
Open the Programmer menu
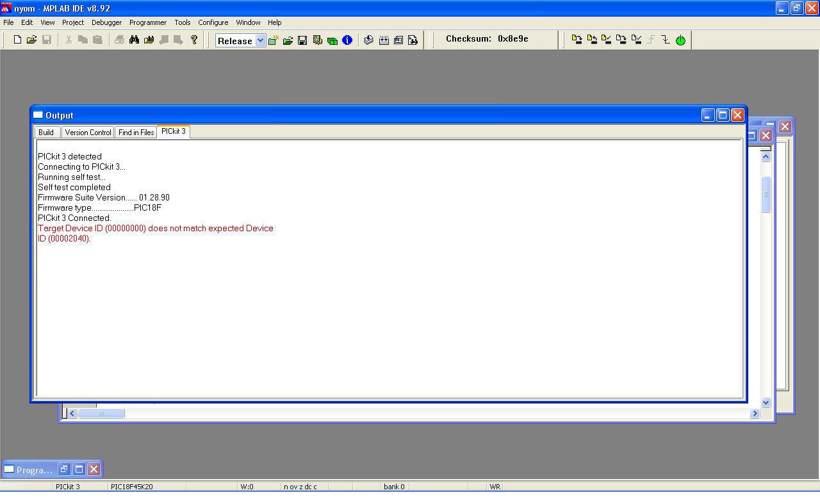(x=148, y=22)
